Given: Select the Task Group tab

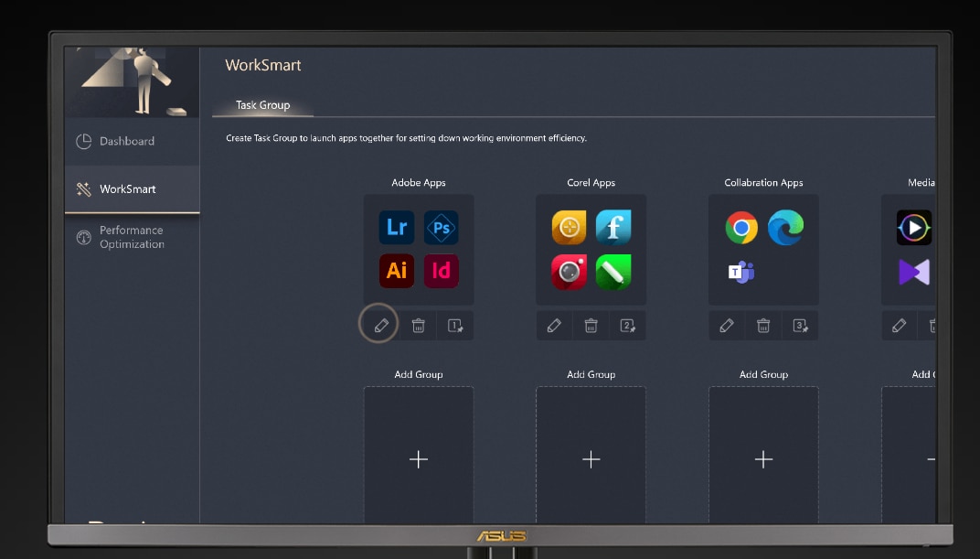Looking at the screenshot, I should (x=262, y=105).
